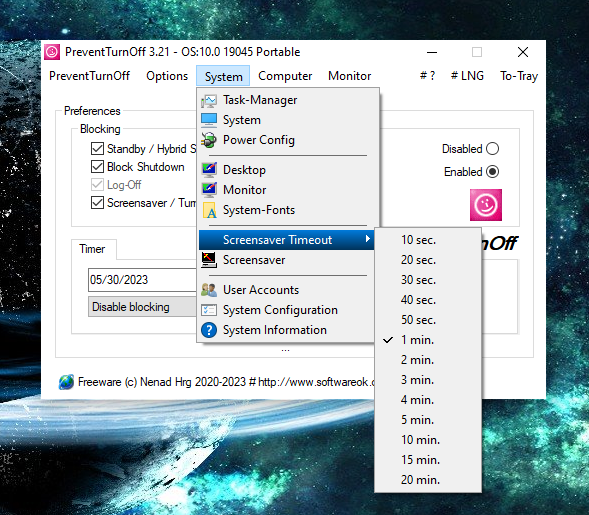Set screensaver timeout to 50 sec.
The width and height of the screenshot is (589, 515).
click(x=428, y=320)
